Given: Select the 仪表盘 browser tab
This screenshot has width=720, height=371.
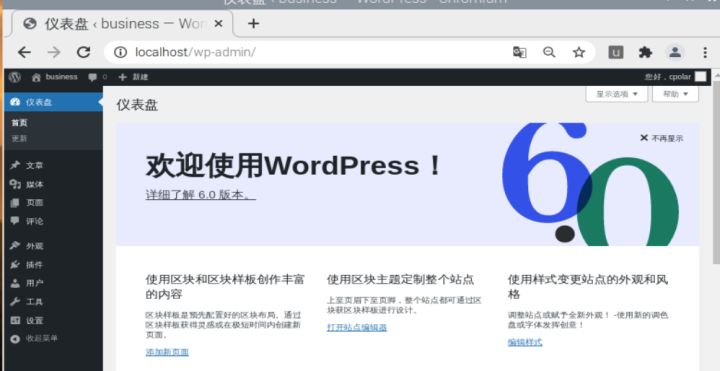Looking at the screenshot, I should pyautogui.click(x=122, y=23).
